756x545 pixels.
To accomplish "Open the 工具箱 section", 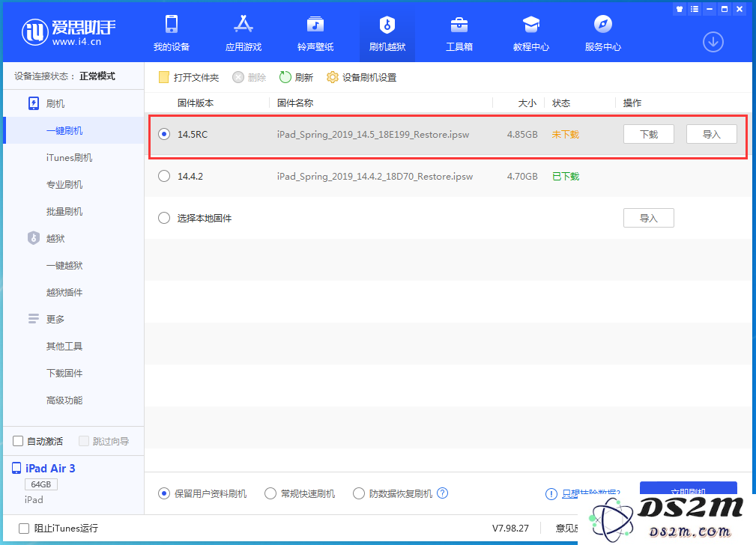I will pos(459,33).
